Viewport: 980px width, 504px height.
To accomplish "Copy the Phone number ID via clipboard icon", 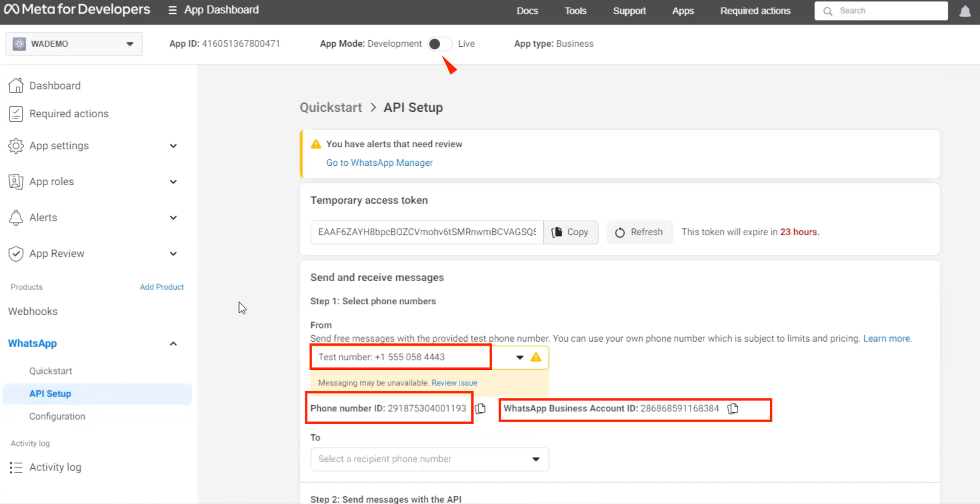I will click(x=481, y=408).
